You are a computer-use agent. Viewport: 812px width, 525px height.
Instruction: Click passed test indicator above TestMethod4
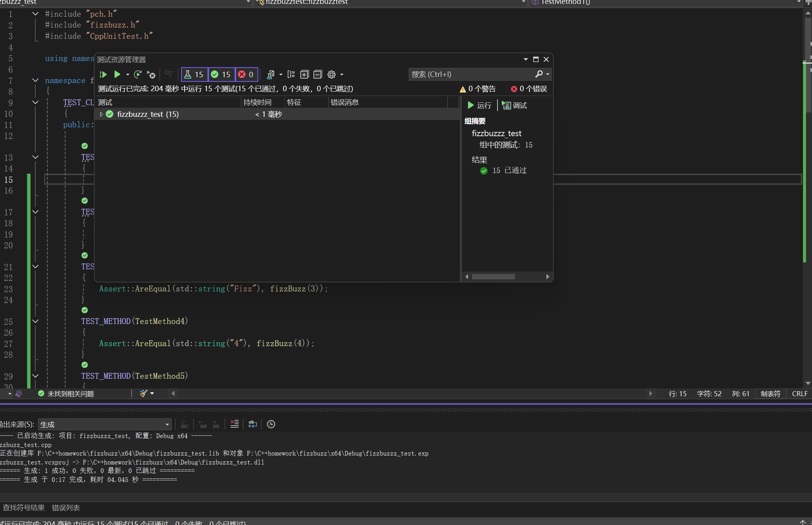click(85, 310)
